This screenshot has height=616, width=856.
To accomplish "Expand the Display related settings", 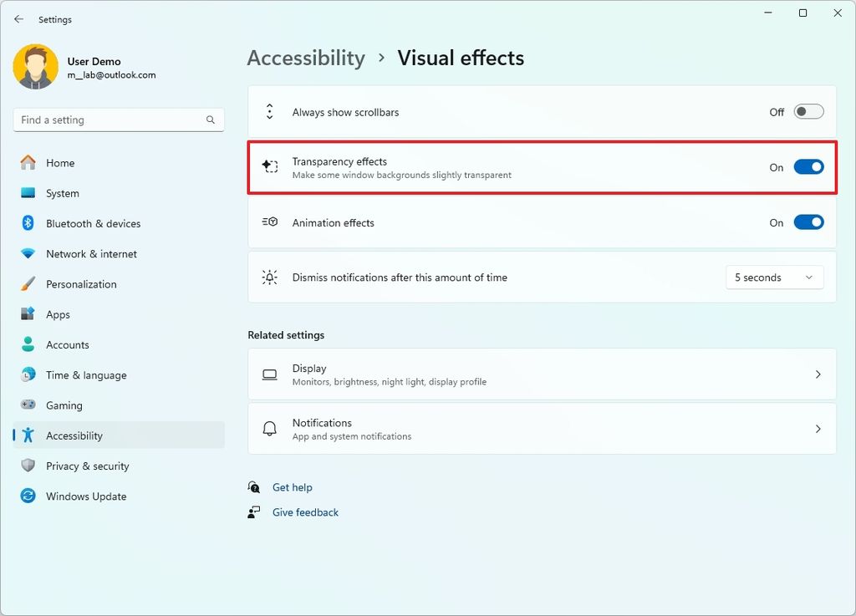I will click(x=542, y=374).
